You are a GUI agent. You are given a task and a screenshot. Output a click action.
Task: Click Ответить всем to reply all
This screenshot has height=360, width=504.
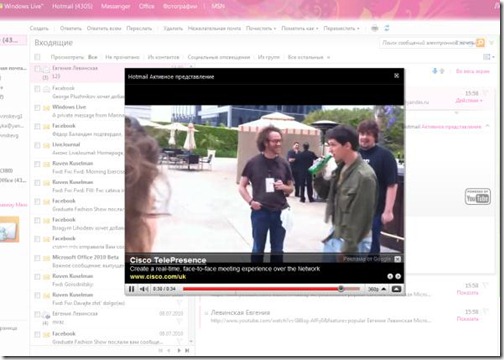click(x=104, y=28)
